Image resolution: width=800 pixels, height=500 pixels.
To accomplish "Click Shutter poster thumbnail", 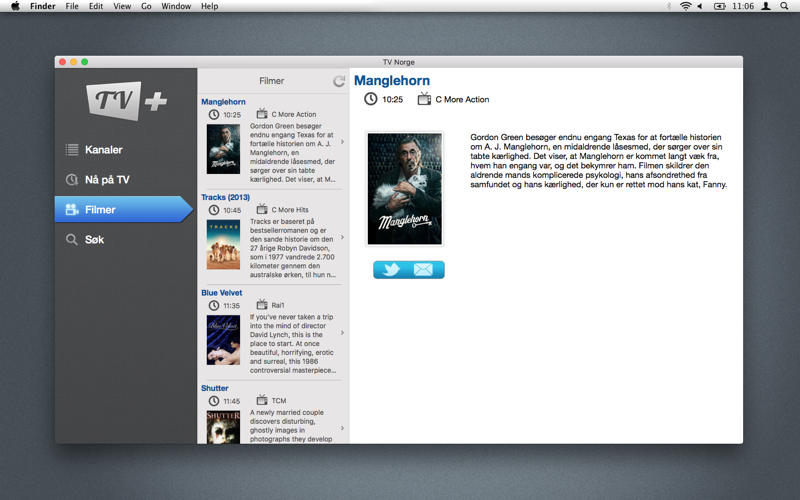I will pyautogui.click(x=223, y=427).
